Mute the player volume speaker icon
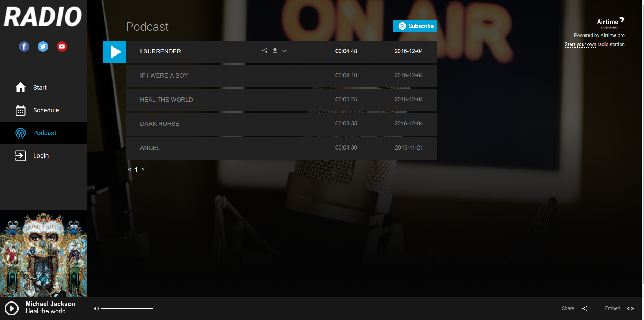Viewport: 644px width, 320px height. click(96, 308)
